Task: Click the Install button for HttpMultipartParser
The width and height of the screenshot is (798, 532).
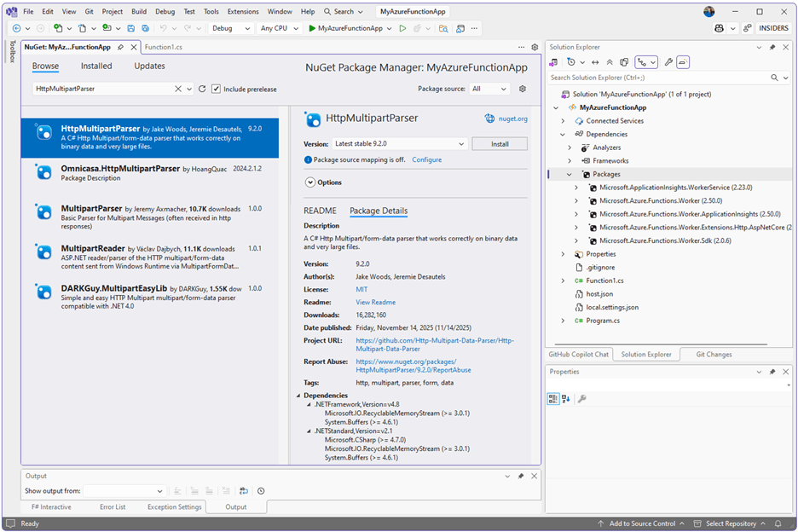Action: pyautogui.click(x=500, y=143)
